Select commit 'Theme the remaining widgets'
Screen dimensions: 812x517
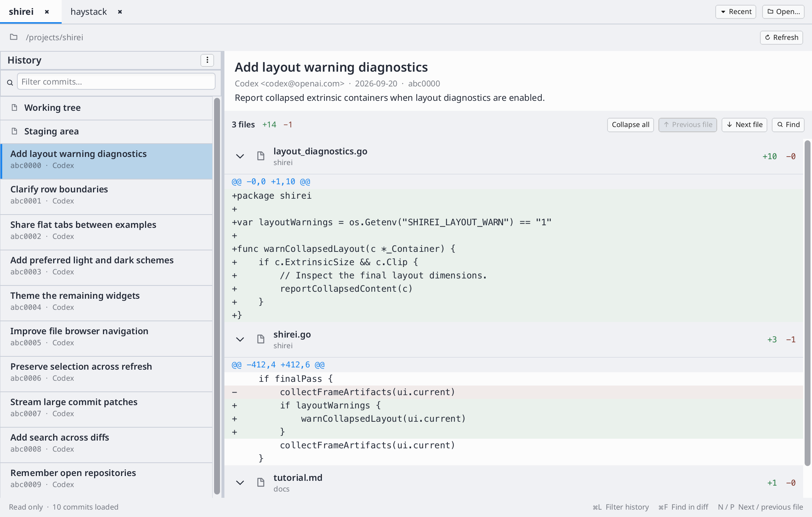[x=106, y=303]
